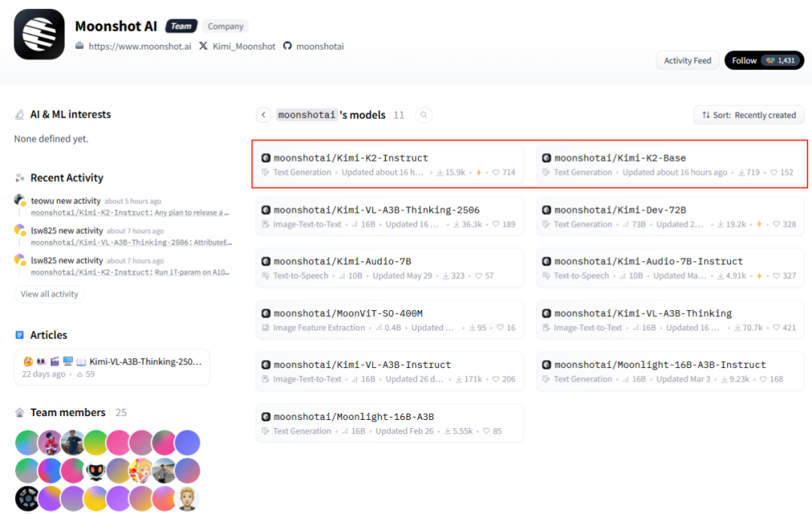This screenshot has width=812, height=514.
Task: Open the Kimi-VL-A3B-Thinking-250… article card
Action: (112, 367)
